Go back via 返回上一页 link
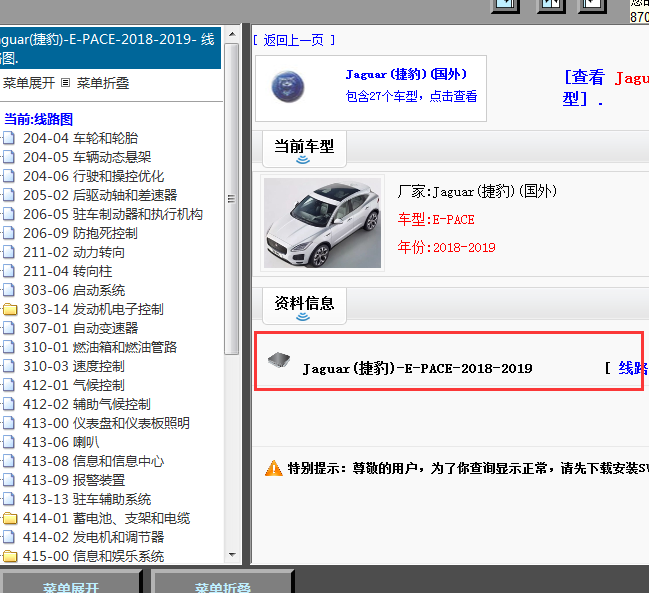649x593 pixels. click(x=294, y=40)
